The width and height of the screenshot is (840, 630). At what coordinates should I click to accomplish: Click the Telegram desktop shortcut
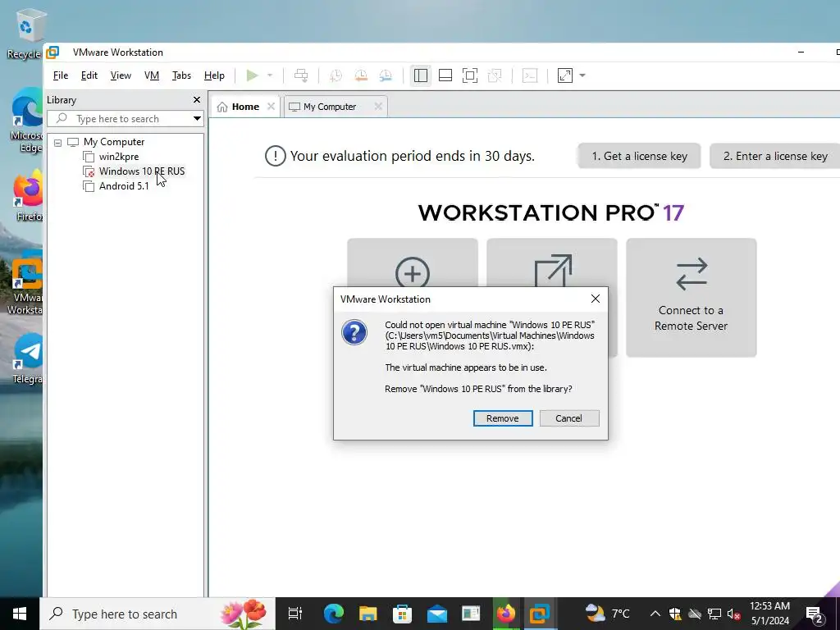[x=27, y=358]
